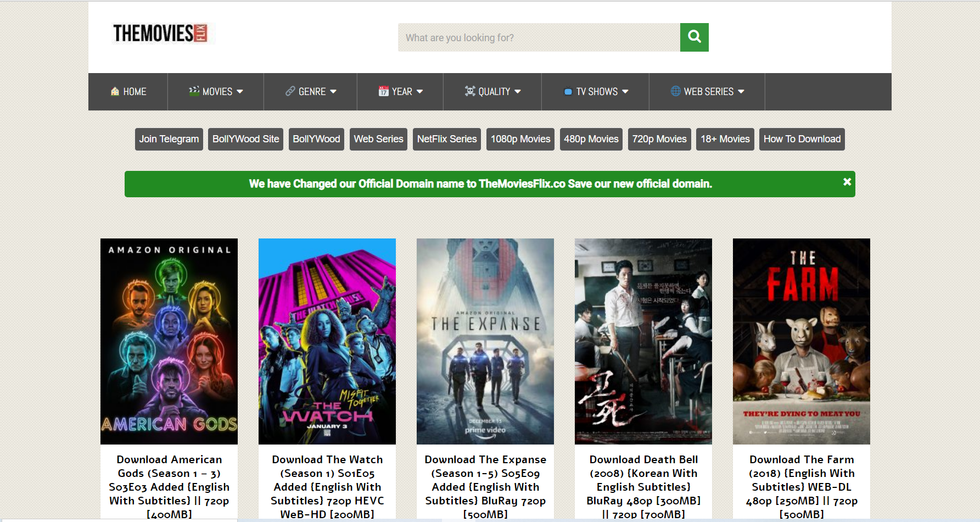Screen dimensions: 980x522
Task: Click the home house icon
Action: [115, 91]
